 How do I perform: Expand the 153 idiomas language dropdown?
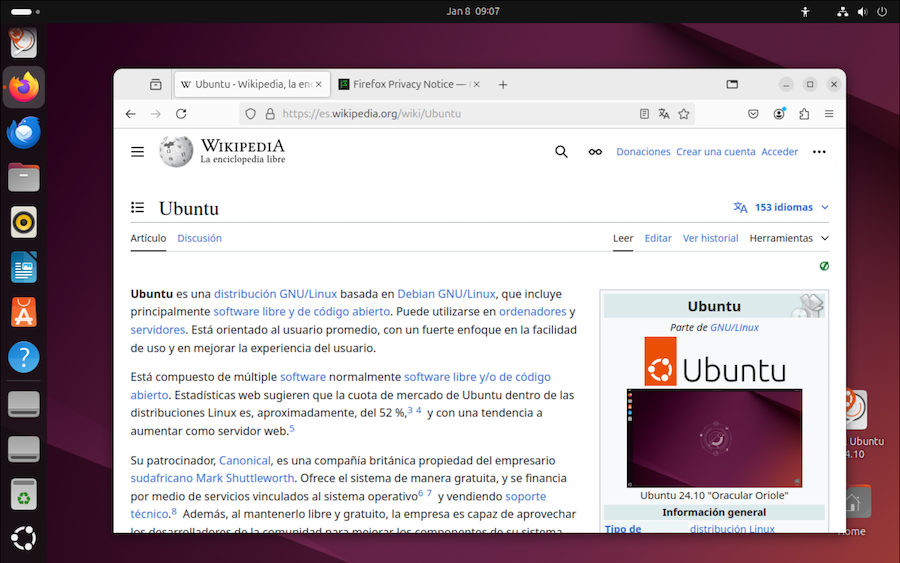[781, 208]
